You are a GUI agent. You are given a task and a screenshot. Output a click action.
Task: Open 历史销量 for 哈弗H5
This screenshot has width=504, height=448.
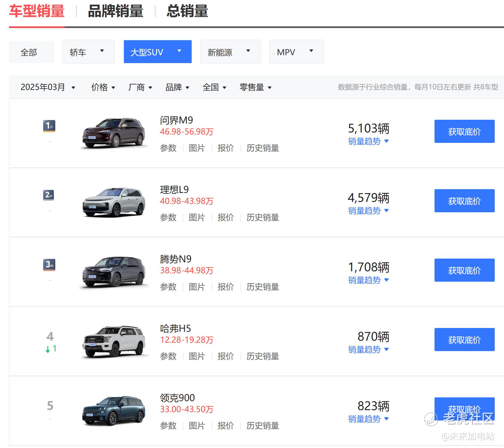point(263,356)
